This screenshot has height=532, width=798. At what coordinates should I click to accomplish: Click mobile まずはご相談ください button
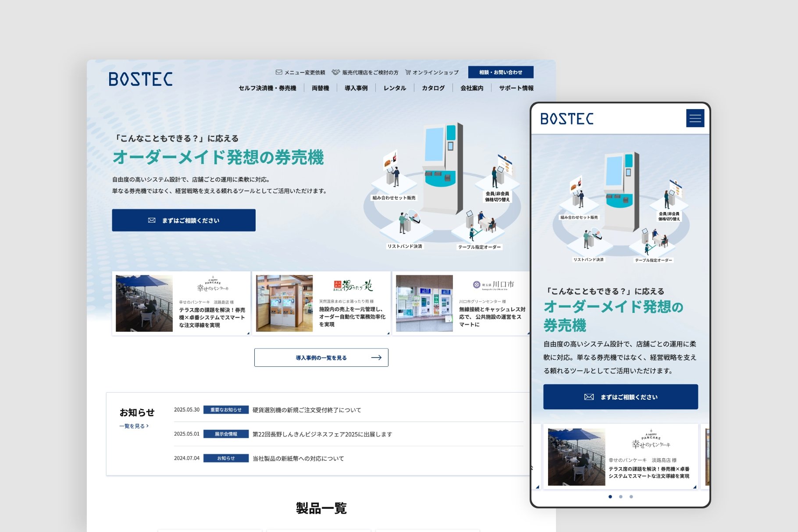click(x=620, y=397)
